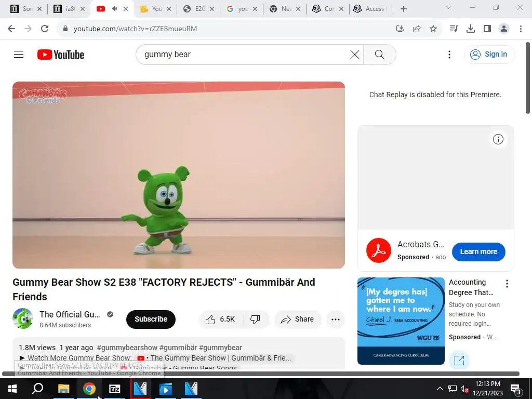Open the YouTube hamburger guide menu
This screenshot has width=532, height=399.
(x=19, y=54)
